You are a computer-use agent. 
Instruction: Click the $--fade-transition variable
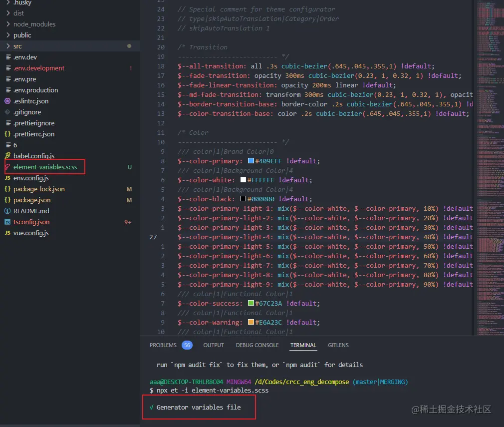pyautogui.click(x=214, y=75)
